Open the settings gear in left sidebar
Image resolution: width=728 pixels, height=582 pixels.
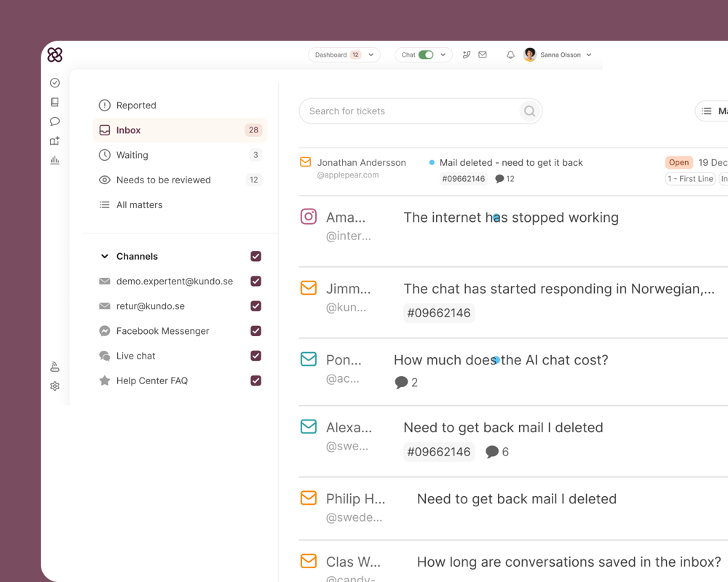[x=55, y=386]
